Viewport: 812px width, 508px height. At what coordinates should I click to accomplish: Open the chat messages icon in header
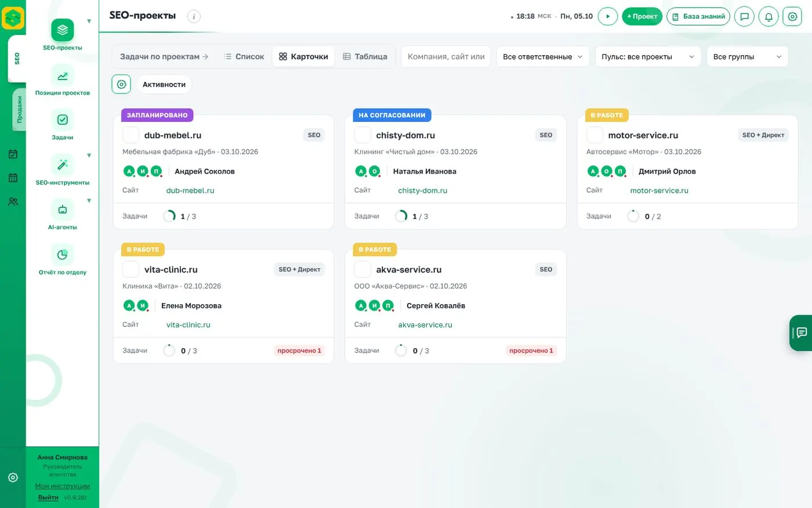(x=745, y=16)
